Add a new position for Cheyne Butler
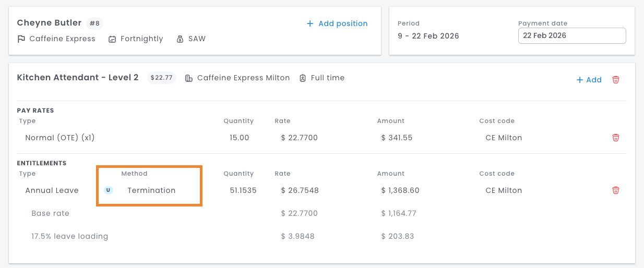This screenshot has height=268, width=644. (337, 23)
